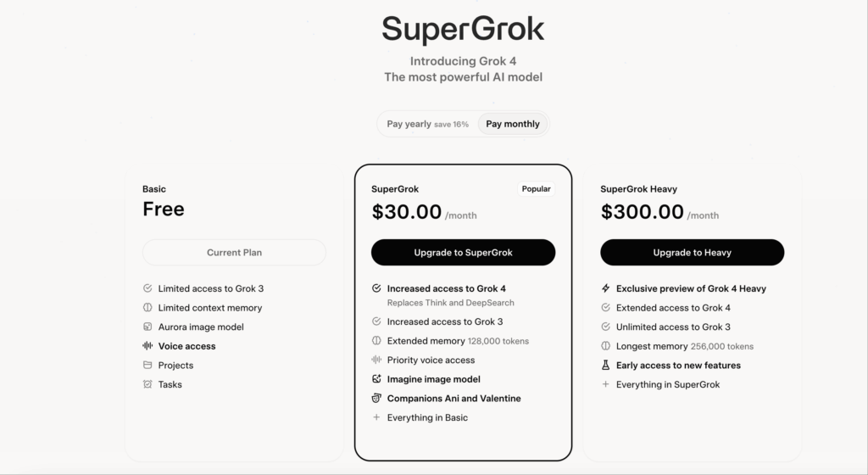Image resolution: width=868 pixels, height=475 pixels.
Task: Click the voice waveform icon beside Voice access
Action: (147, 346)
